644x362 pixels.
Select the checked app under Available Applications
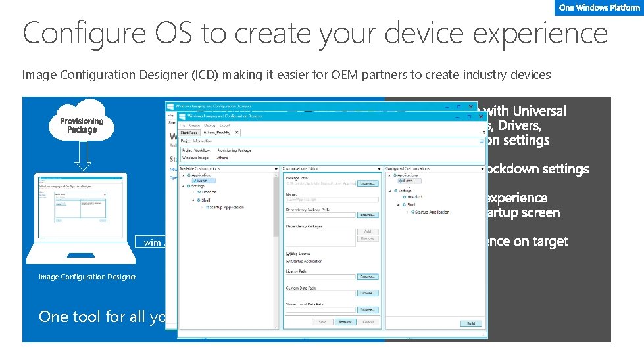click(204, 181)
